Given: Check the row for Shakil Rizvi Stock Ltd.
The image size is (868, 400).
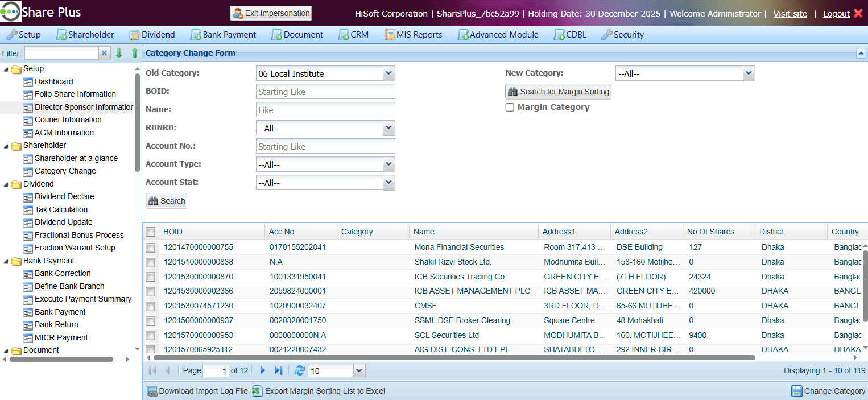Looking at the screenshot, I should (x=150, y=262).
